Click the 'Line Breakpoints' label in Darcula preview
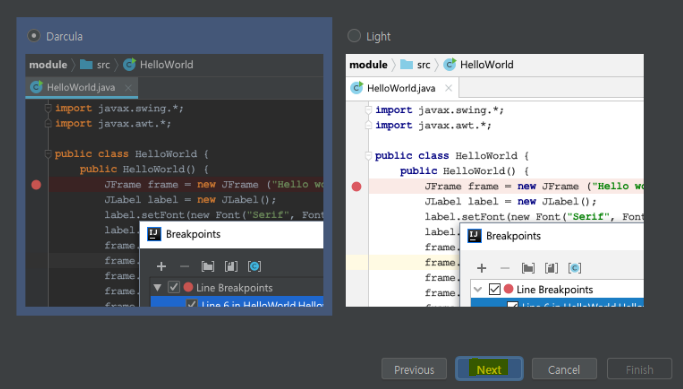The width and height of the screenshot is (683, 389). 234,288
